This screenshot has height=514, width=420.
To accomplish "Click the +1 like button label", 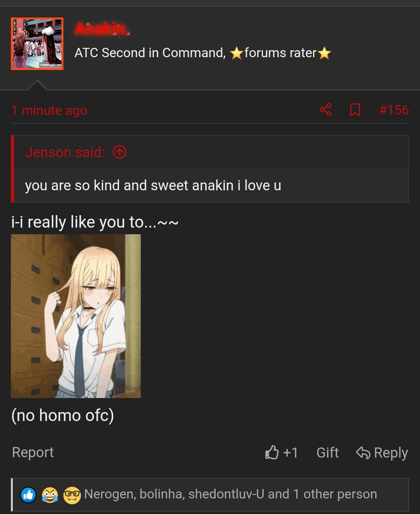I will (290, 453).
